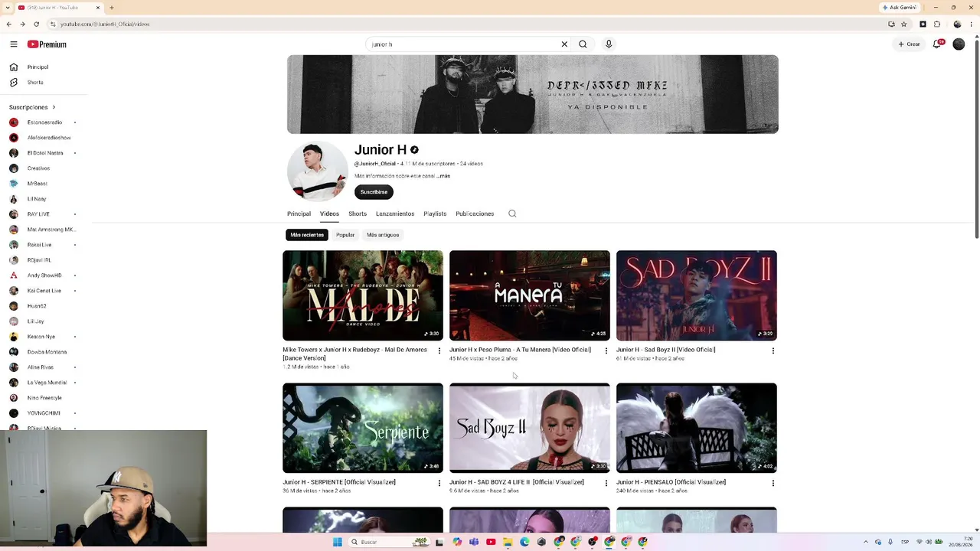Play the Mal De Amores dance video thumbnail

[363, 295]
